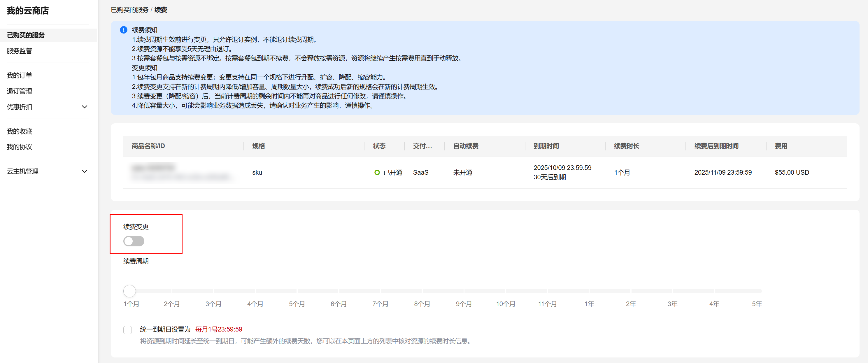Expand the 云主机管理 menu chevron
868x363 pixels.
coord(85,171)
